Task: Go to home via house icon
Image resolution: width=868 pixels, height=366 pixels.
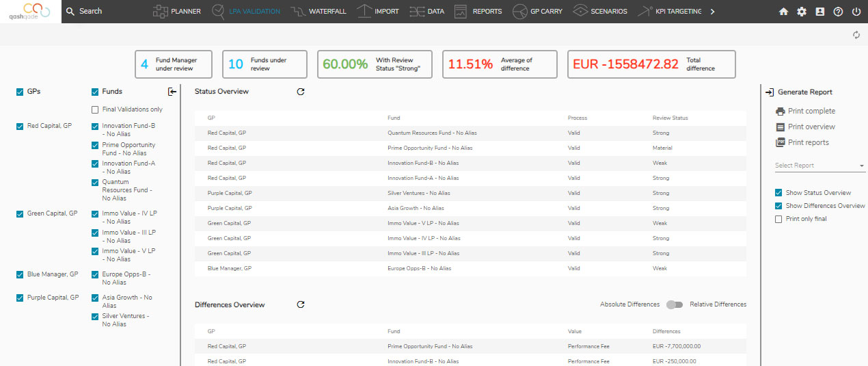Action: (784, 12)
